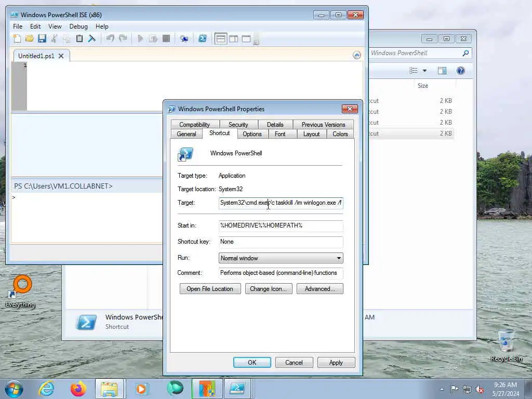The height and width of the screenshot is (399, 532).
Task: Click the Undo arrow icon in ISE toolbar
Action: click(110, 38)
